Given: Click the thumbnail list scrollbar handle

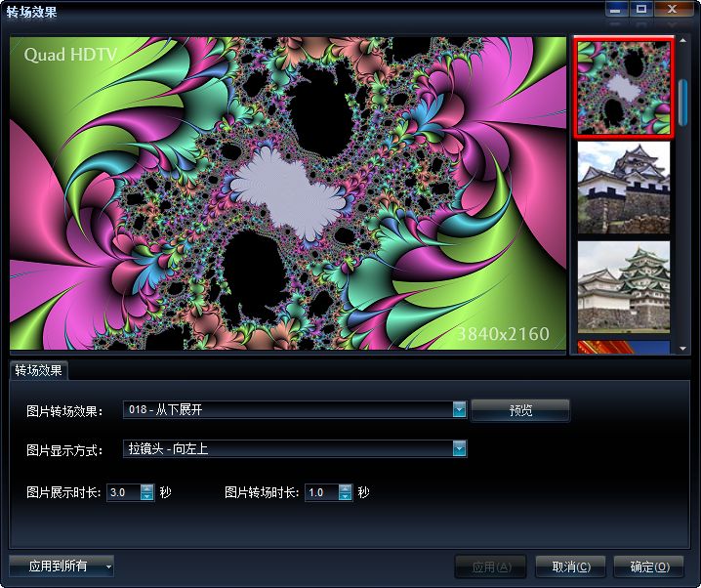Looking at the screenshot, I should [x=682, y=103].
